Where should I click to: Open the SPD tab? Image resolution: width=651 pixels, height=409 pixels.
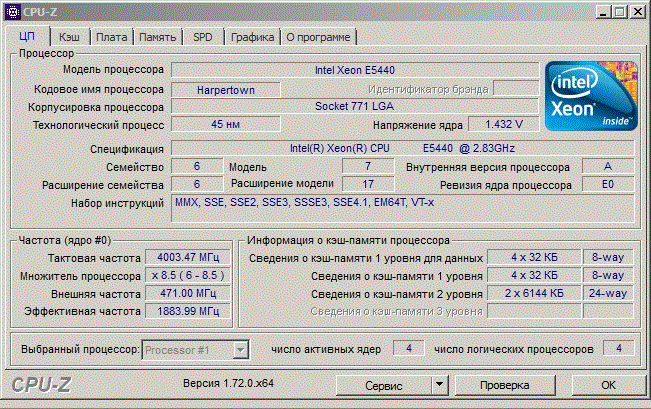203,37
